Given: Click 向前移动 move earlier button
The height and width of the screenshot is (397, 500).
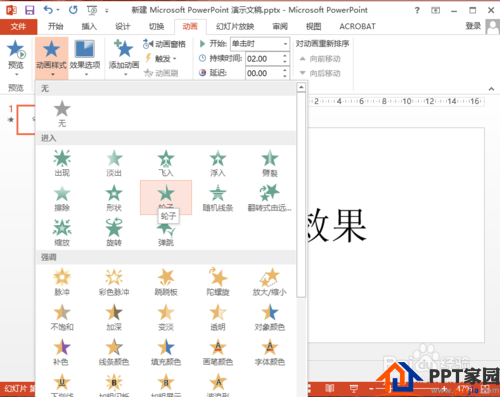Looking at the screenshot, I should point(320,59).
